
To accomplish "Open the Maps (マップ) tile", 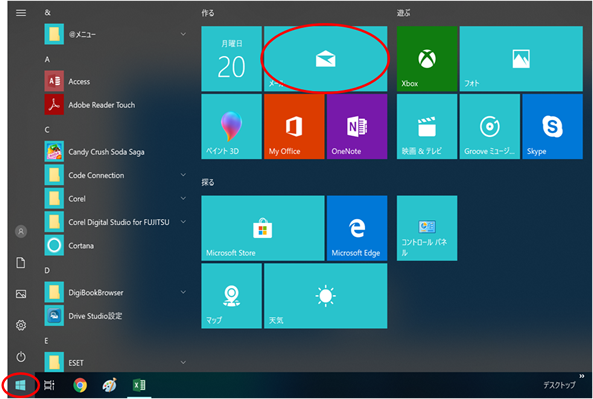I will click(231, 296).
